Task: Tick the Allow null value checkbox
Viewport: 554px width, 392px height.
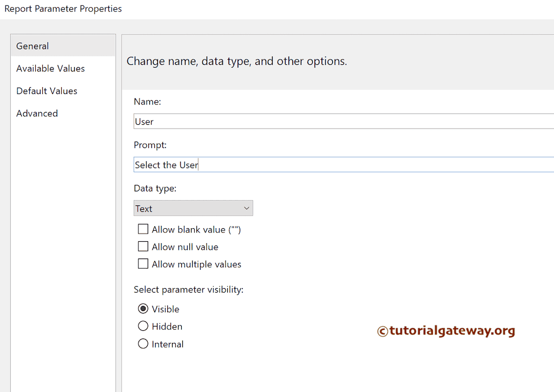Action: pos(143,247)
